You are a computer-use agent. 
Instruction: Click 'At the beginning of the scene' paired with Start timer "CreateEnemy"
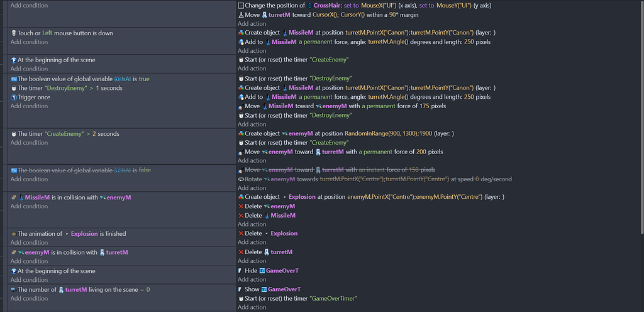pos(56,60)
